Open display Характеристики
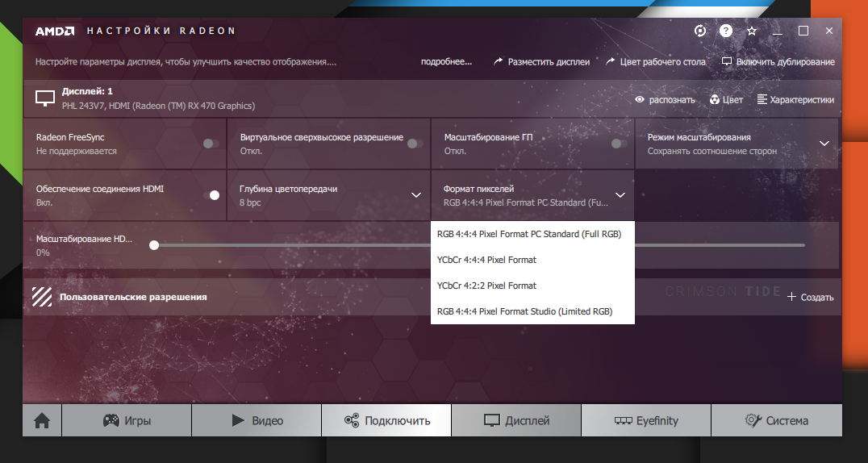The image size is (868, 463). pyautogui.click(x=795, y=100)
